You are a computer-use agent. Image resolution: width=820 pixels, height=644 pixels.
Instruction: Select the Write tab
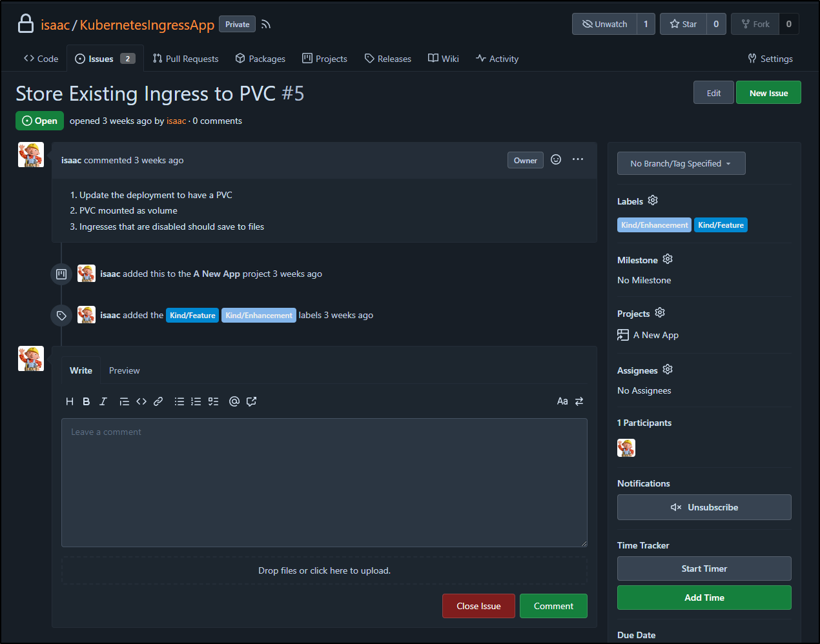click(81, 370)
